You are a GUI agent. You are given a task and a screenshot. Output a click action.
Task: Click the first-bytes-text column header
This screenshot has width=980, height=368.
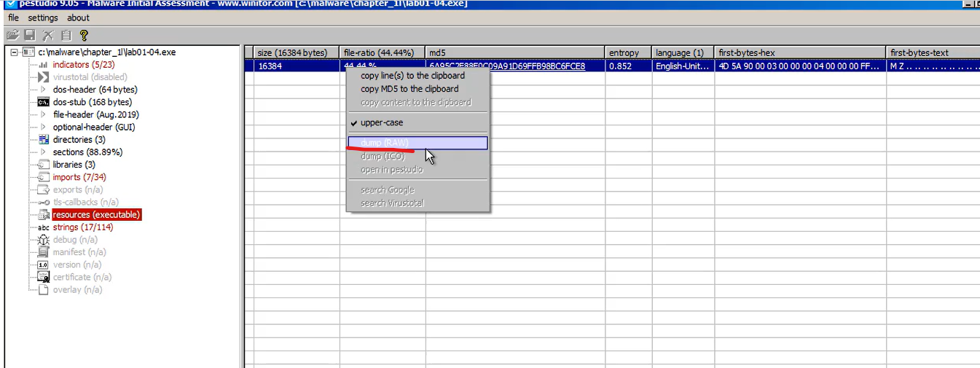tap(933, 52)
